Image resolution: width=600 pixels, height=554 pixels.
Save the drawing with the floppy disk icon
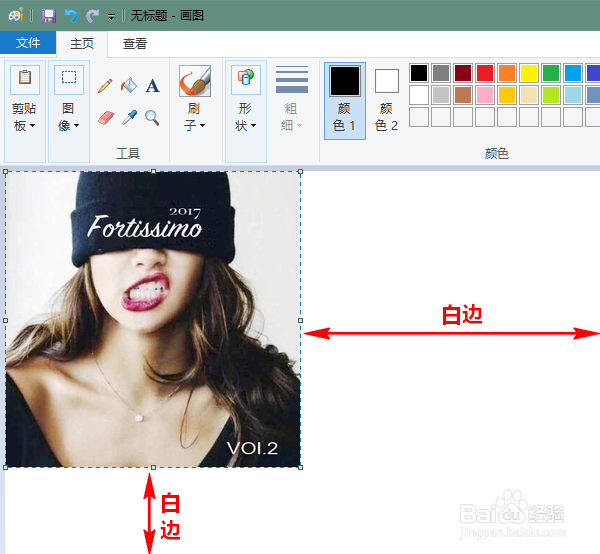(x=49, y=16)
